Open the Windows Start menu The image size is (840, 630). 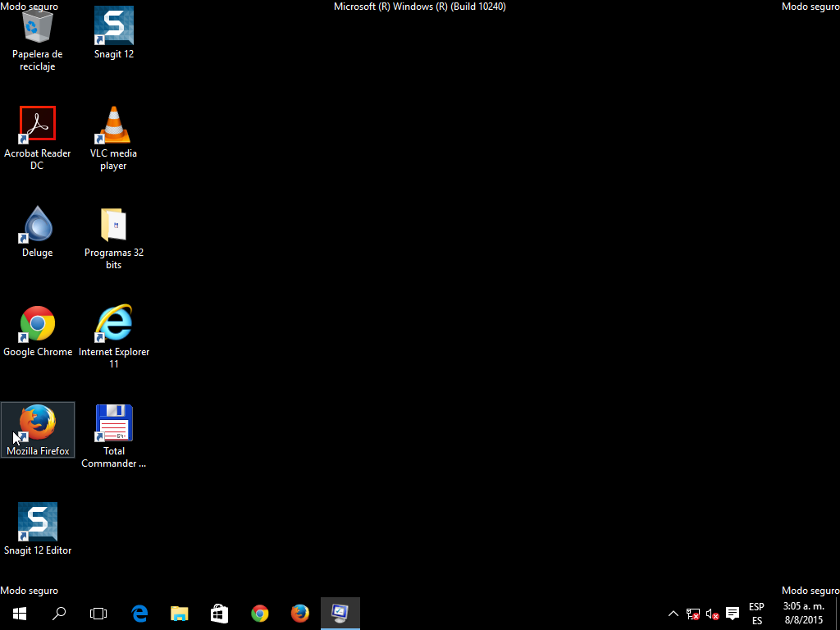(x=20, y=614)
